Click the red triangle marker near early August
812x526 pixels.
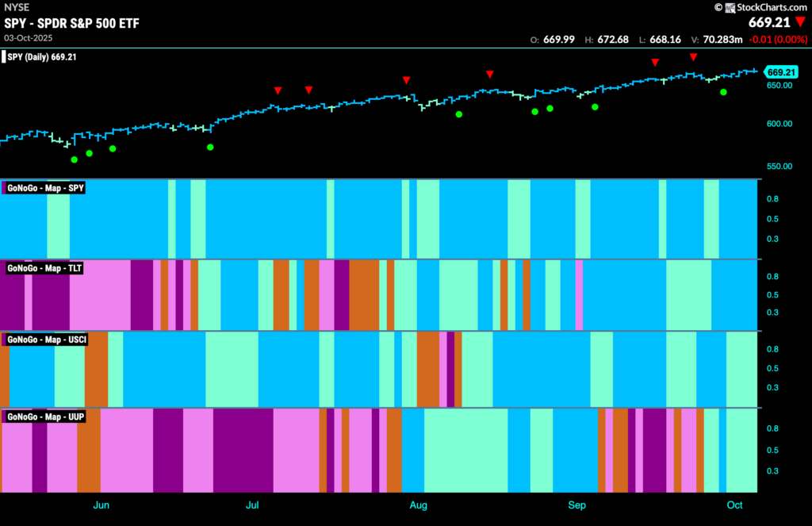point(407,80)
